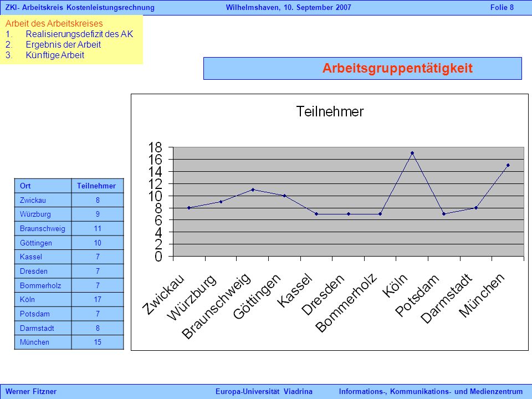Click the 'Ort' table header
The height and width of the screenshot is (399, 532).
coord(43,186)
